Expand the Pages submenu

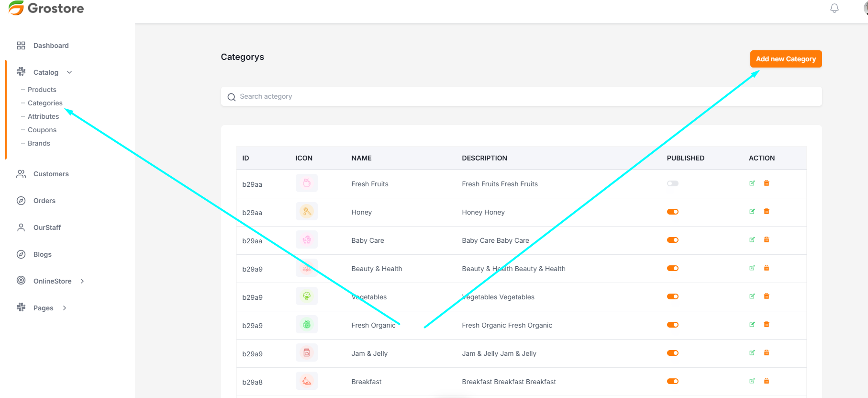click(x=65, y=308)
